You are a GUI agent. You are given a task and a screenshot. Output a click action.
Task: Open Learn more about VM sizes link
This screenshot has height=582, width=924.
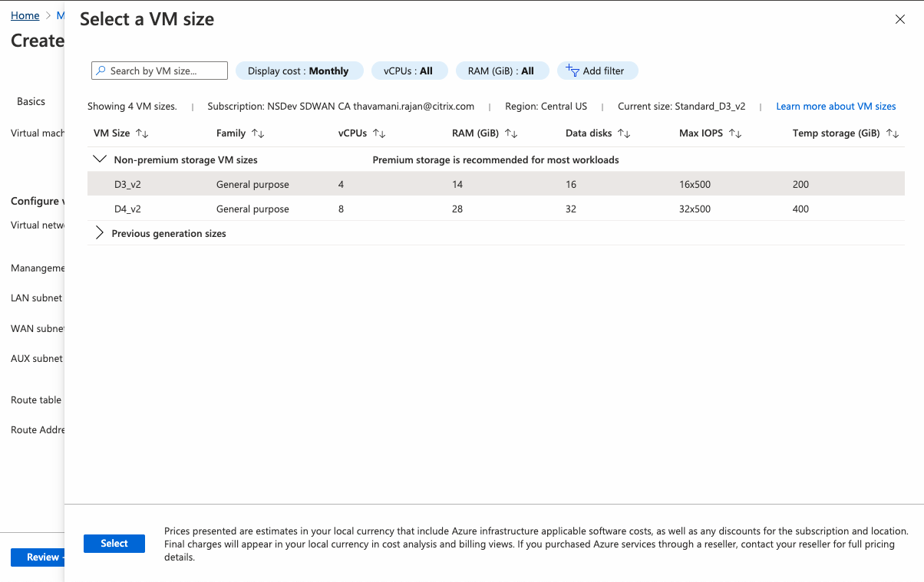click(x=836, y=107)
